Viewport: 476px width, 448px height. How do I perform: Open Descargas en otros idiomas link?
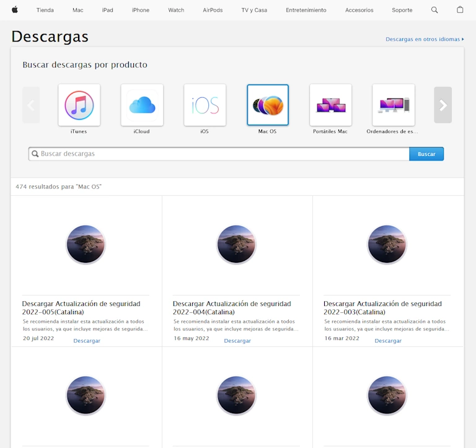point(425,39)
